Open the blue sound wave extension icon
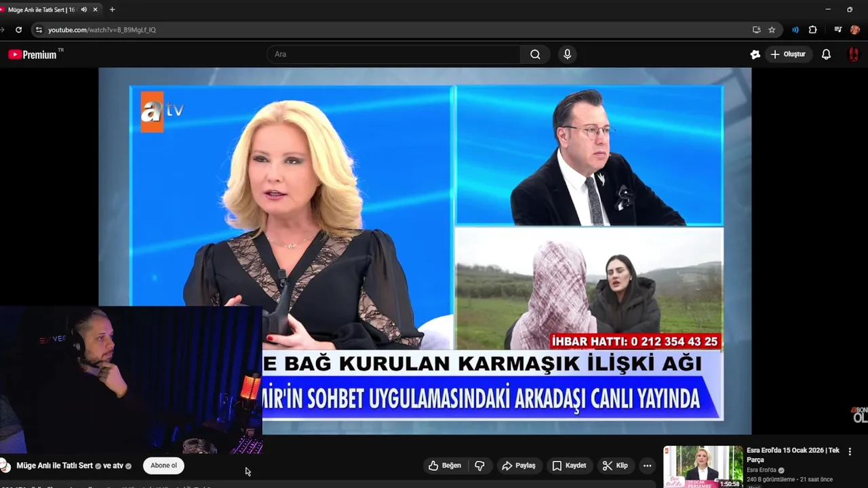 (795, 30)
